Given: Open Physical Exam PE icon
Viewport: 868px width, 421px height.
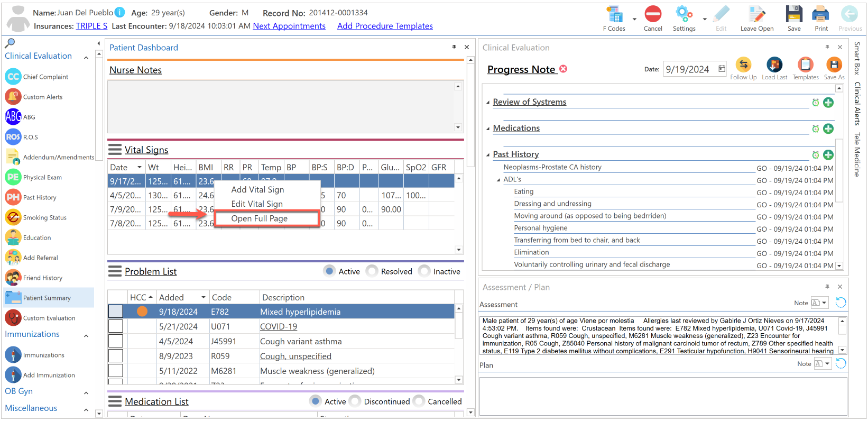Looking at the screenshot, I should 13,177.
